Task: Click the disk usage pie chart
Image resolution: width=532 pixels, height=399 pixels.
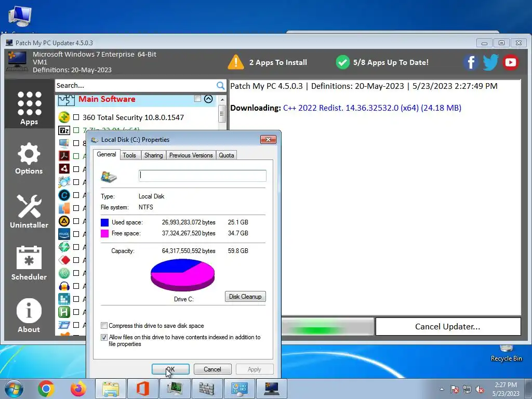Action: tap(182, 275)
